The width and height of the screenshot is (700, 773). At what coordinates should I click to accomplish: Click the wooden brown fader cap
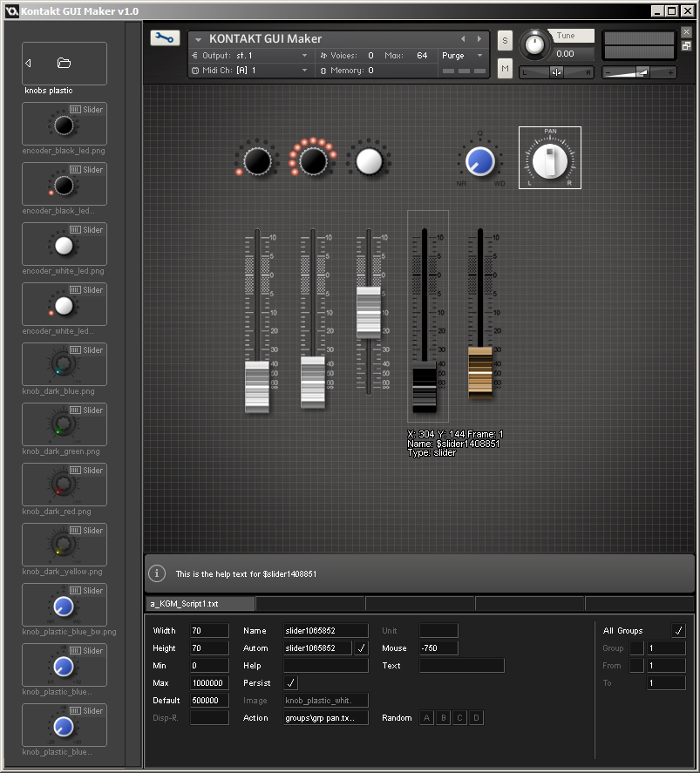480,372
